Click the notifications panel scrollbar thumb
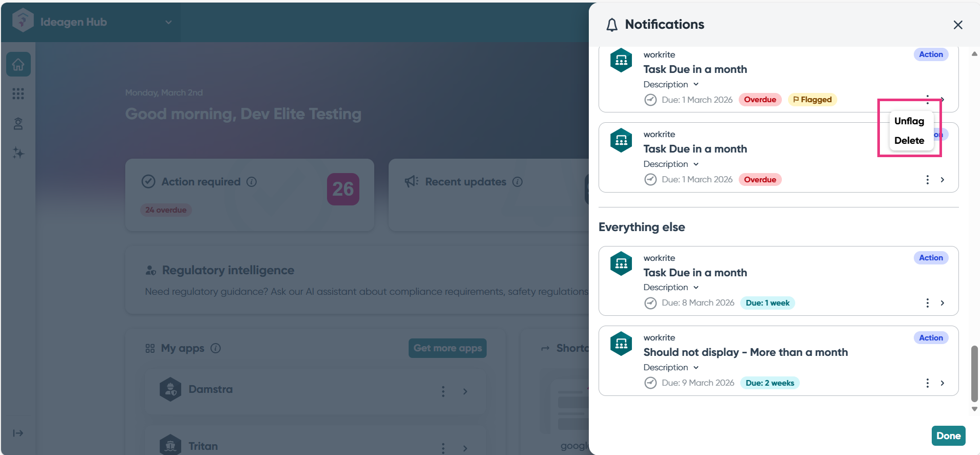This screenshot has height=455, width=980. point(974,373)
